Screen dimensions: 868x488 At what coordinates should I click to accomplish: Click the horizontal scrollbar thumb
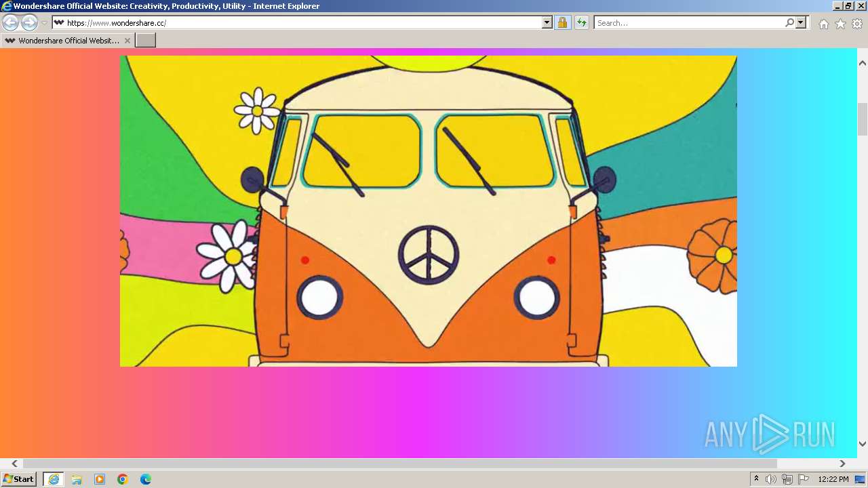pyautogui.click(x=400, y=464)
